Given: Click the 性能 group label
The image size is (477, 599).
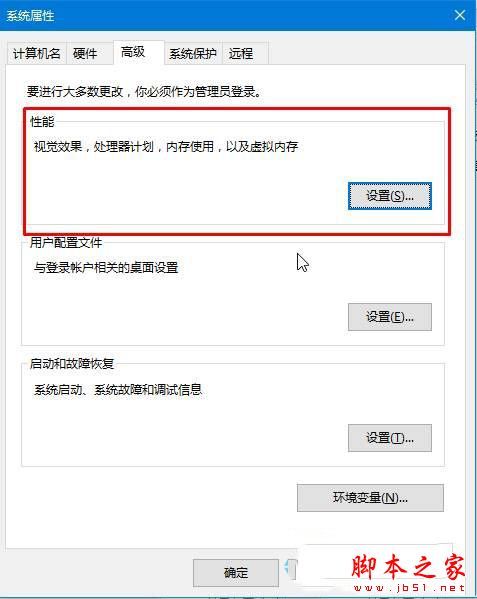Looking at the screenshot, I should [42, 122].
